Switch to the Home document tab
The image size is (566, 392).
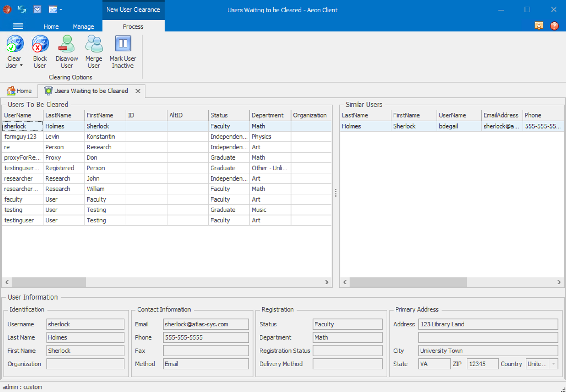pyautogui.click(x=19, y=91)
